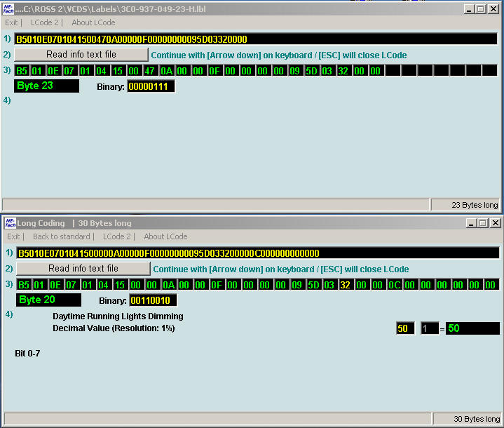Choose 'LCode 2' in the Long Coding window menu
Viewport: 504px width, 428px height.
click(117, 236)
